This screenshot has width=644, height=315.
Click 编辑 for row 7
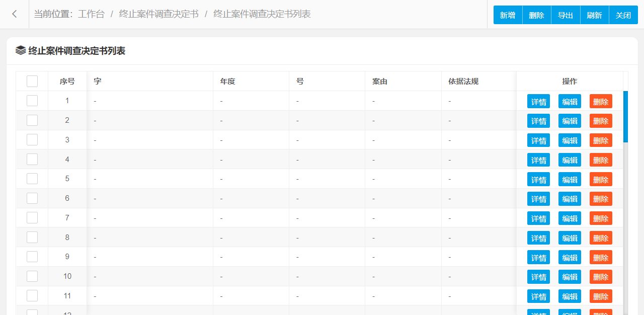point(570,218)
